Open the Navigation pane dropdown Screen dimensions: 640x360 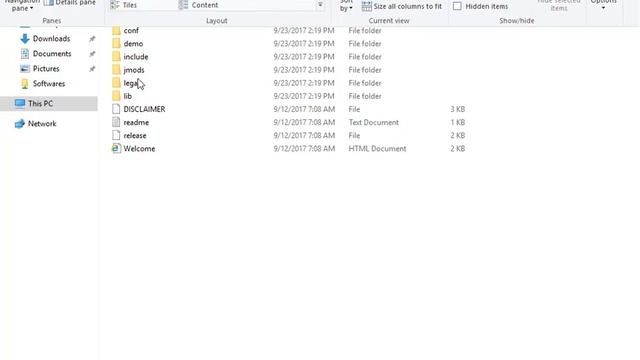coord(22,6)
